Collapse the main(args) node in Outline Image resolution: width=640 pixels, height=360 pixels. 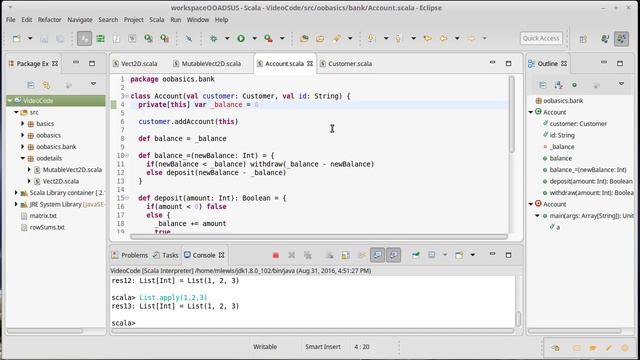pyautogui.click(x=538, y=216)
